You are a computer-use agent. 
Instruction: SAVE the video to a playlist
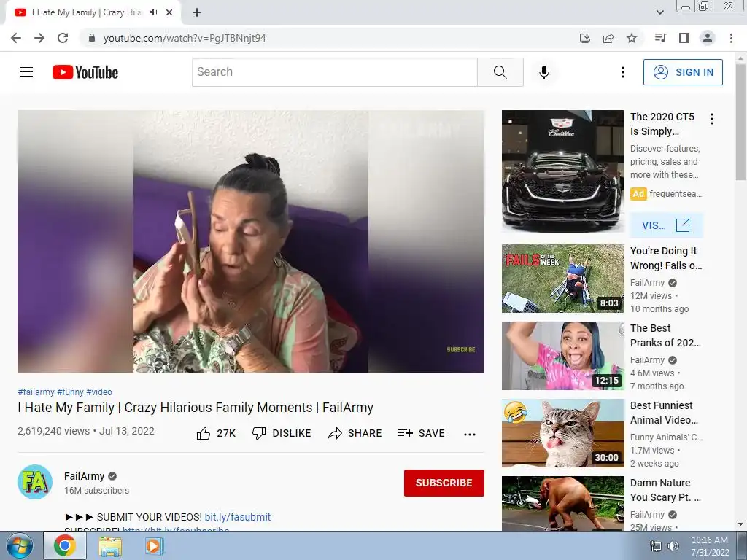tap(422, 433)
